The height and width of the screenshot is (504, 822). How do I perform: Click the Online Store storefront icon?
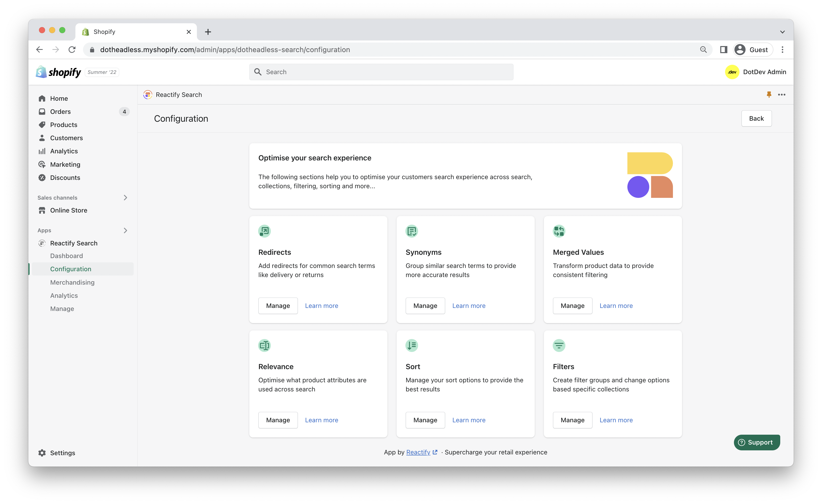(x=42, y=210)
